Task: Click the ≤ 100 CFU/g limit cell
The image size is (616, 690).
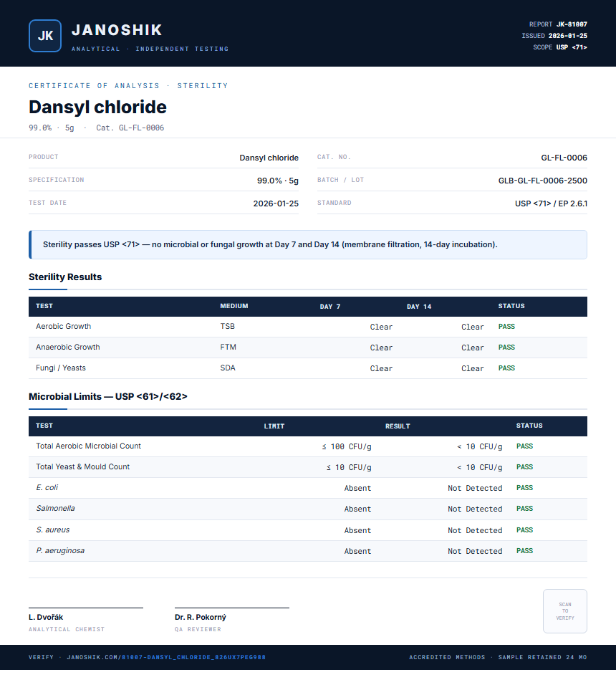Action: (347, 446)
